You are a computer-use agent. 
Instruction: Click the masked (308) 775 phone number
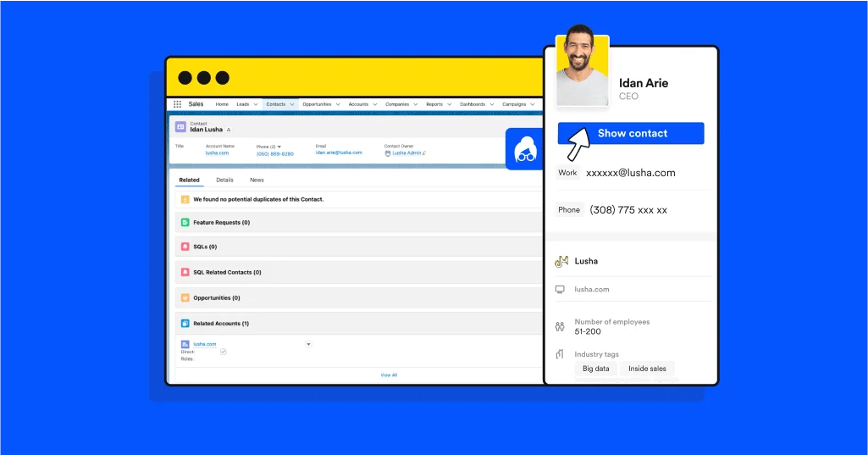click(x=628, y=210)
